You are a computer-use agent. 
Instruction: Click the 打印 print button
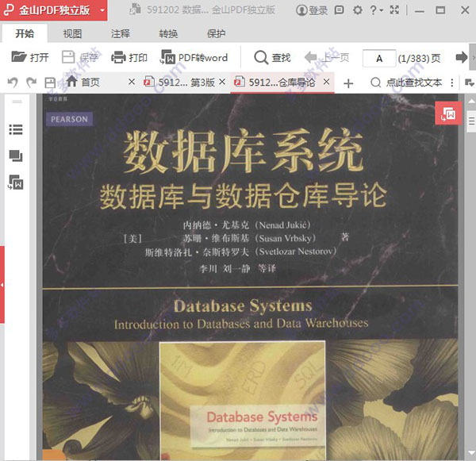(129, 57)
